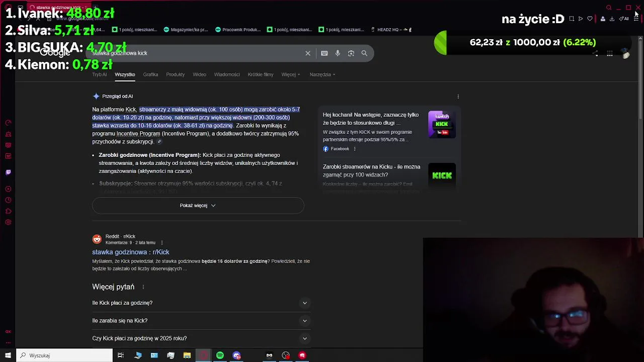The width and height of the screenshot is (644, 362).
Task: Click the Opera GX icon on the taskbar
Action: click(203, 355)
